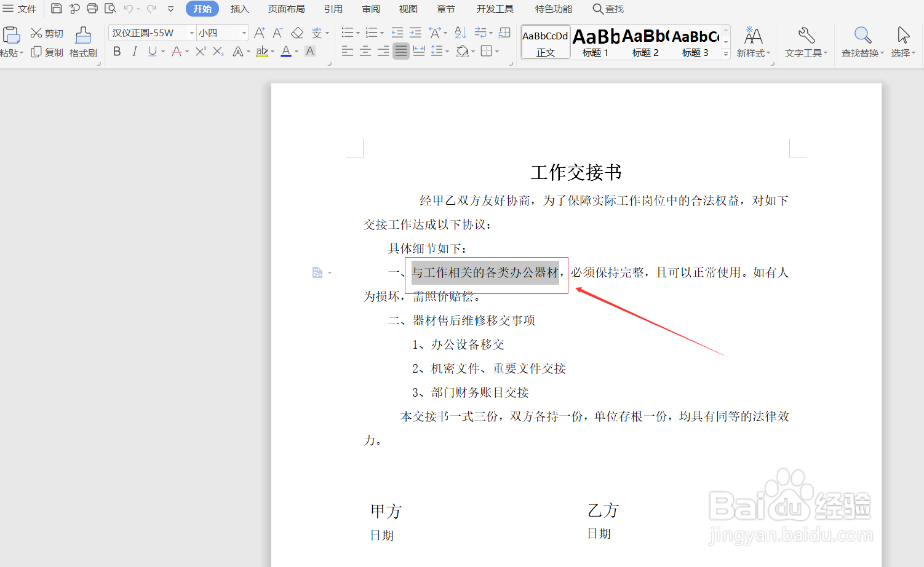Open the 文件 file menu

20,9
